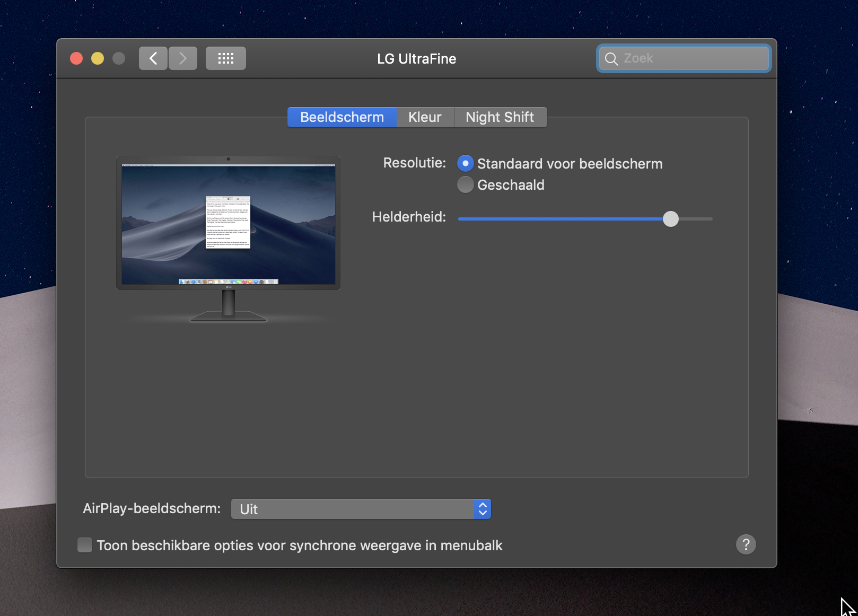Open the AirPlay-beeldscherm dropdown
Viewport: 858px width, 616px height.
(x=361, y=509)
